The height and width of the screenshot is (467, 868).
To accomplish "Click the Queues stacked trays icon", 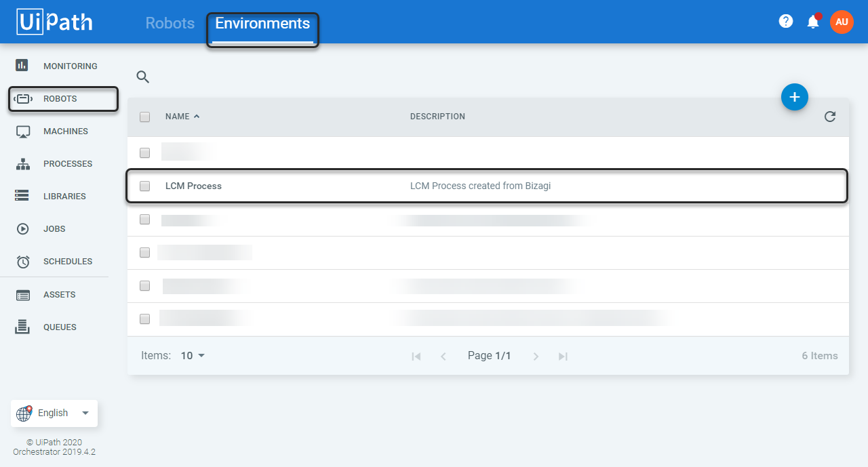I will (23, 327).
